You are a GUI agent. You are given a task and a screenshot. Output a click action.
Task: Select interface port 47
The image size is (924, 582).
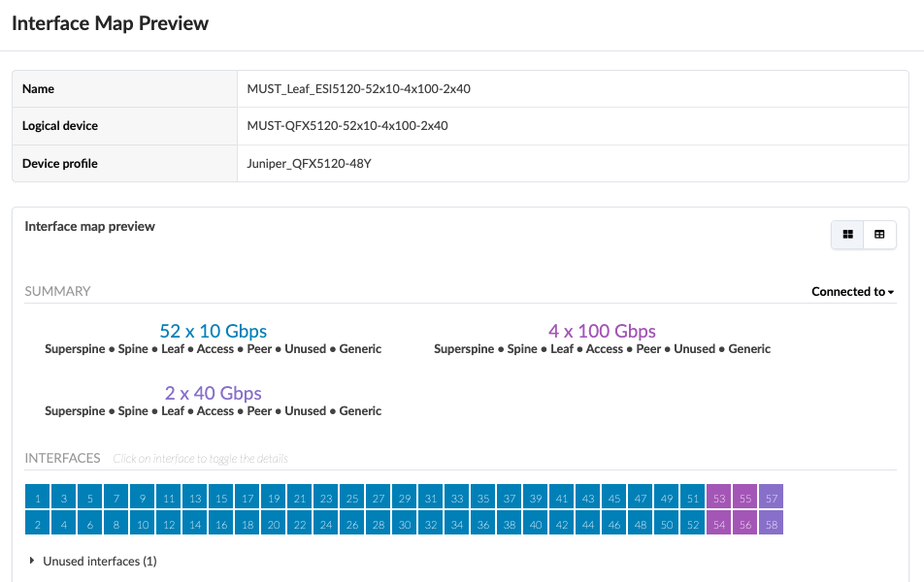tap(641, 497)
